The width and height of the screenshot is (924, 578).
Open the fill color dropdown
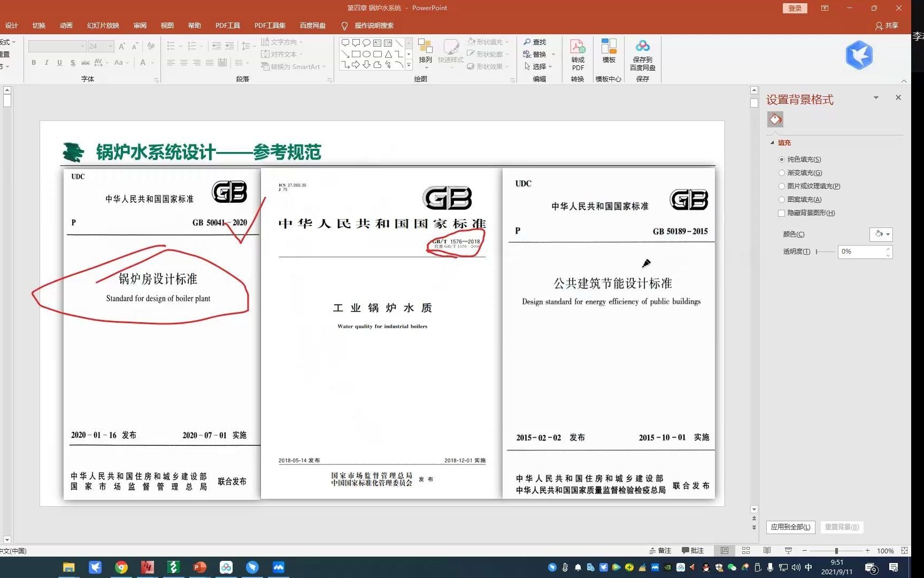pyautogui.click(x=881, y=234)
